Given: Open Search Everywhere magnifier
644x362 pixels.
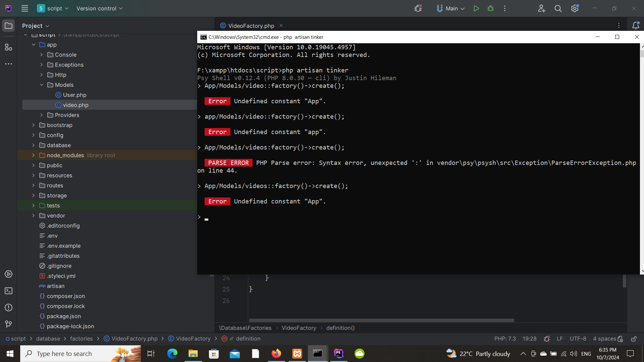Looking at the screenshot, I should click(x=558, y=8).
